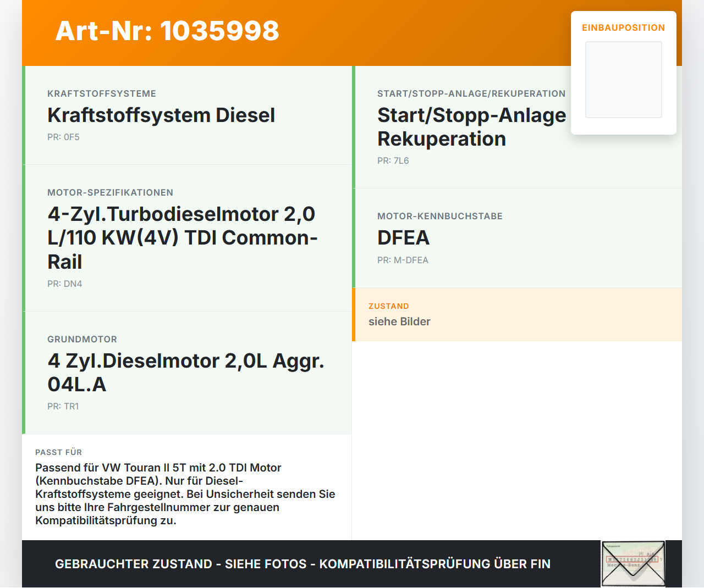Select the Passend für VW Touran II paragraph
The image size is (704, 588).
point(185,494)
